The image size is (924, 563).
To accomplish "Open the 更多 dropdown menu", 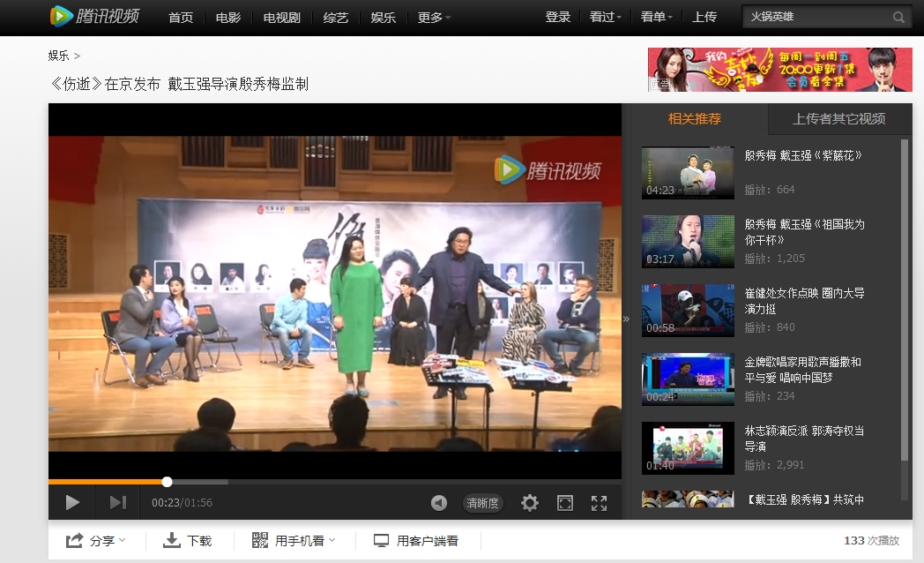I will pyautogui.click(x=431, y=17).
